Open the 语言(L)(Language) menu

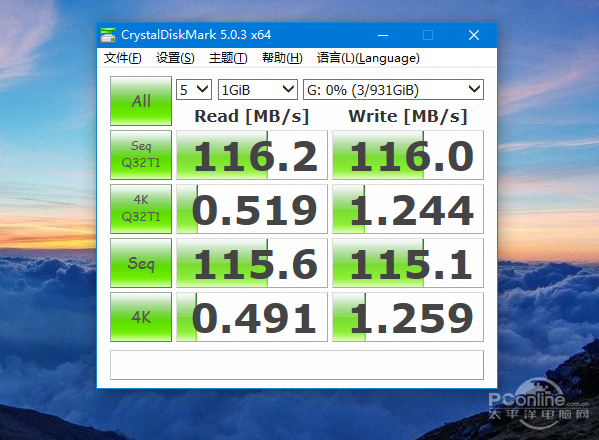click(368, 58)
